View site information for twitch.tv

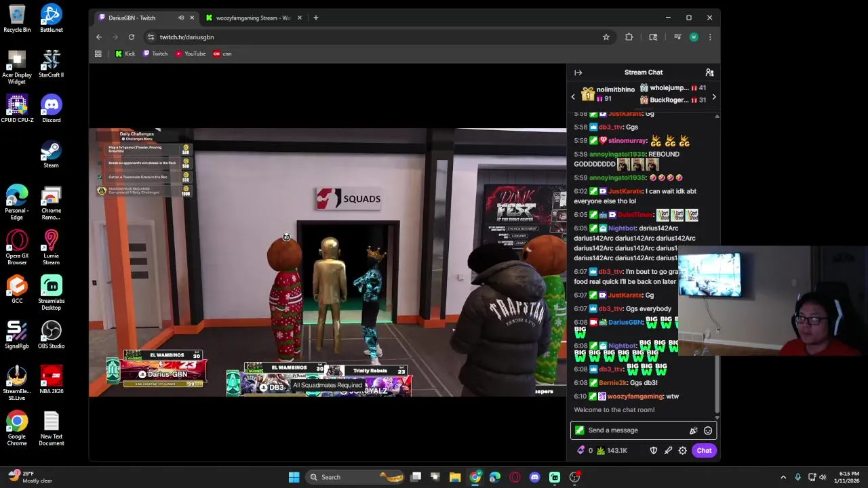coord(151,37)
